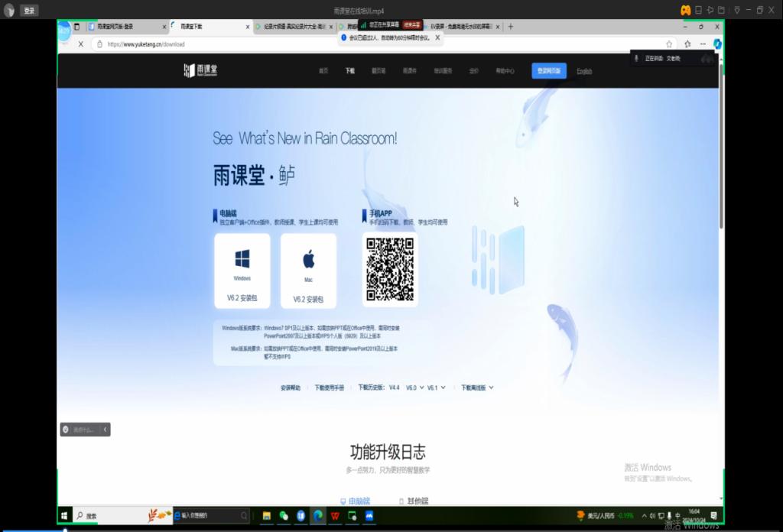Click the 输入你想搜的 taskbar search field
This screenshot has height=532, width=783.
[211, 515]
